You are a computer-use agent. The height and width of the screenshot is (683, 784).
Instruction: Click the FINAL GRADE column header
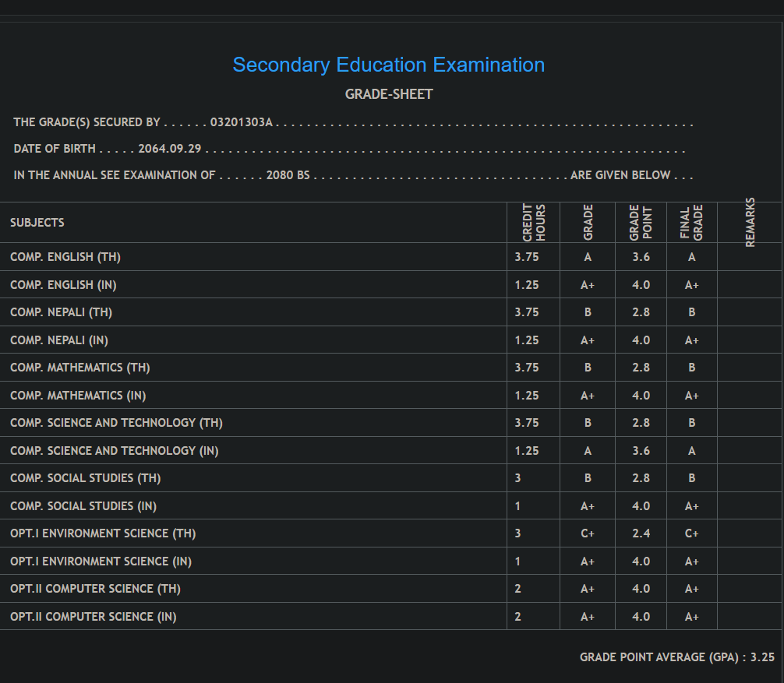click(x=691, y=223)
